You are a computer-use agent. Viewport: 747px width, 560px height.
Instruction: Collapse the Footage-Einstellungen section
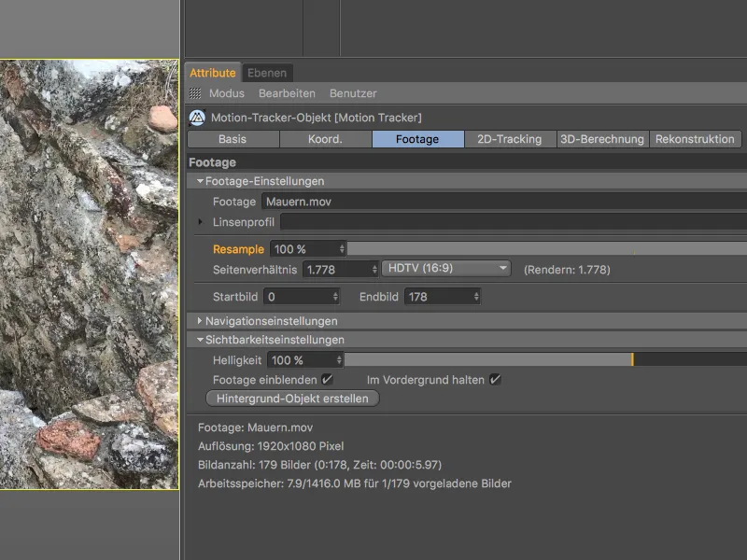(200, 181)
